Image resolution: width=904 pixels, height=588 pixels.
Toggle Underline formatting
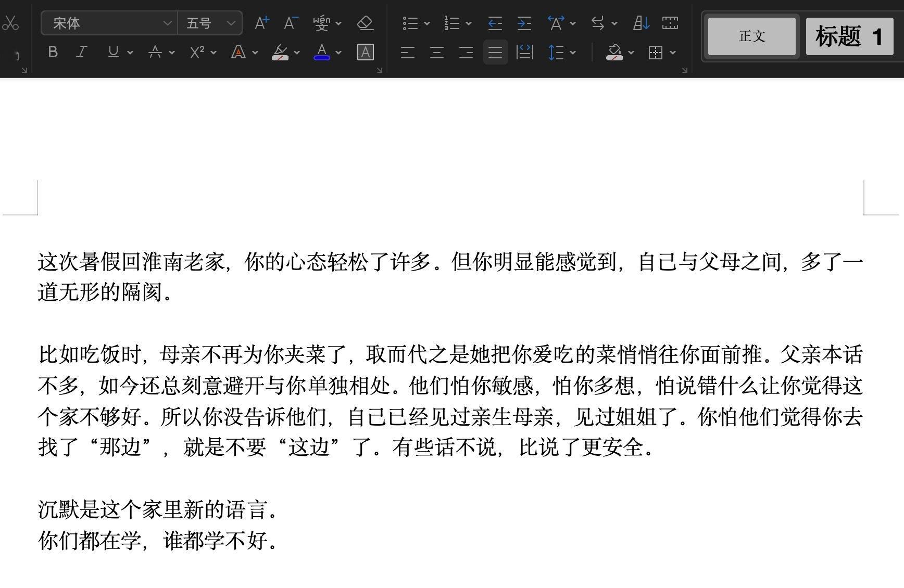pos(113,52)
